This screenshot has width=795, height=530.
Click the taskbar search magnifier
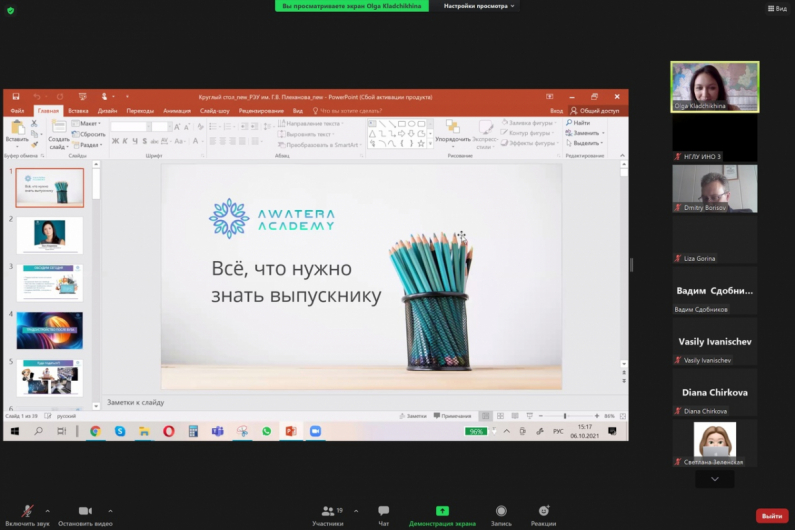[39, 431]
